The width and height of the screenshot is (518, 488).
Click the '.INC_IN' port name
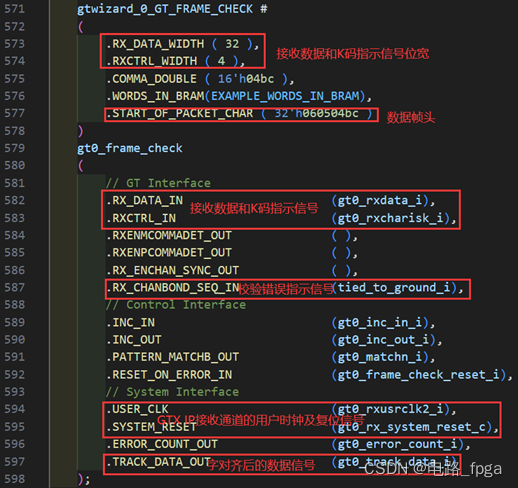pyautogui.click(x=131, y=323)
